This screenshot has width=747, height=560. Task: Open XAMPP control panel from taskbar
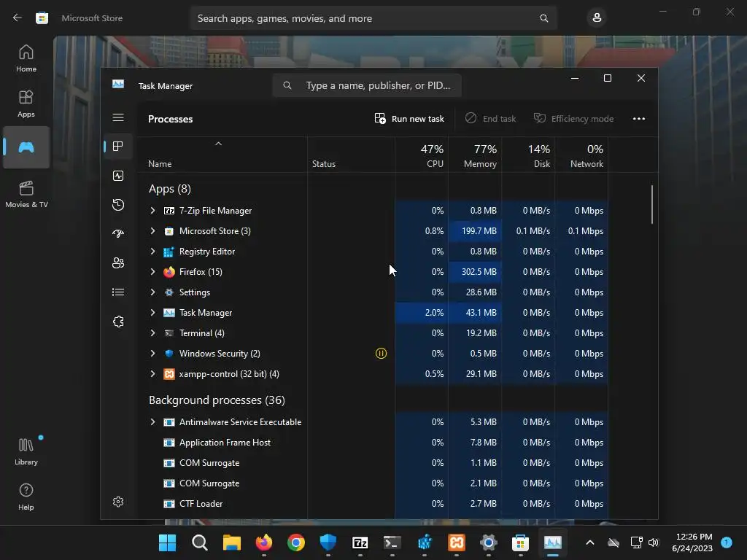click(x=457, y=542)
